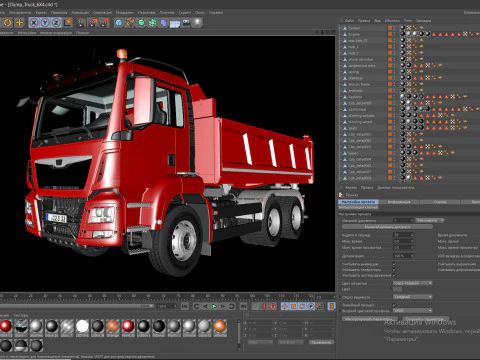Image resolution: width=480 pixels, height=360 pixels.
Task: Open Object Manager Файл menu
Action: pyautogui.click(x=349, y=21)
